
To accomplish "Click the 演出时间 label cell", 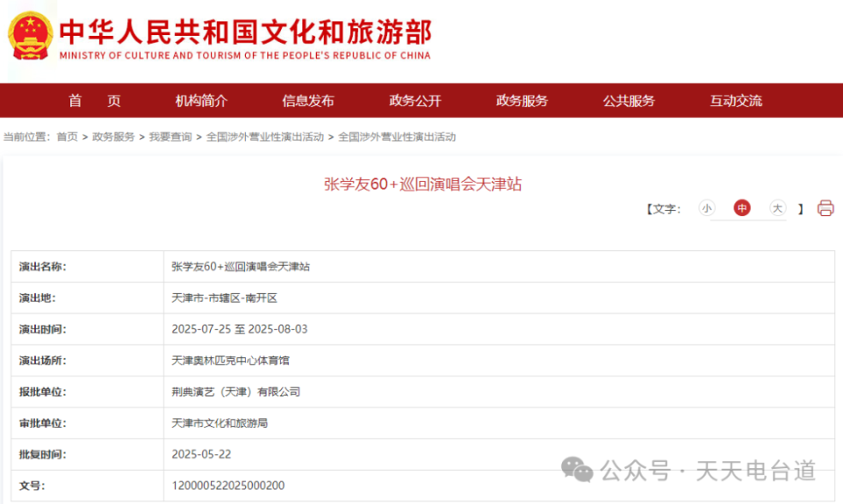I will (87, 329).
